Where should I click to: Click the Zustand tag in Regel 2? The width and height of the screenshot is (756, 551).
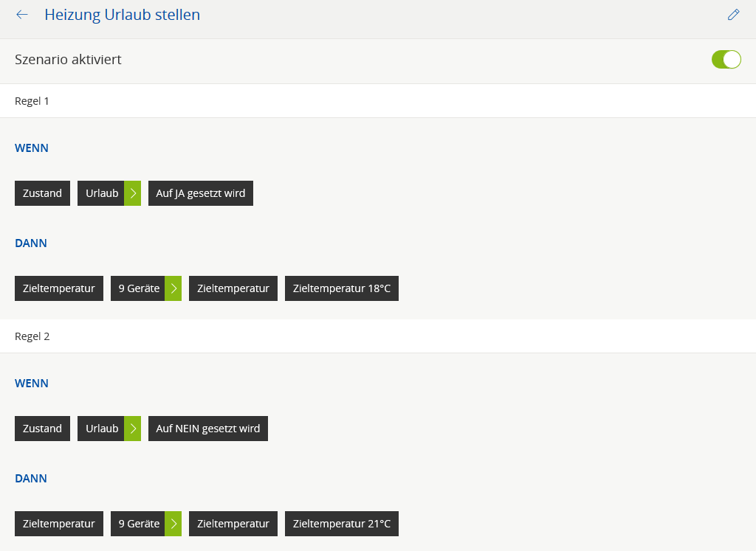[x=42, y=429]
